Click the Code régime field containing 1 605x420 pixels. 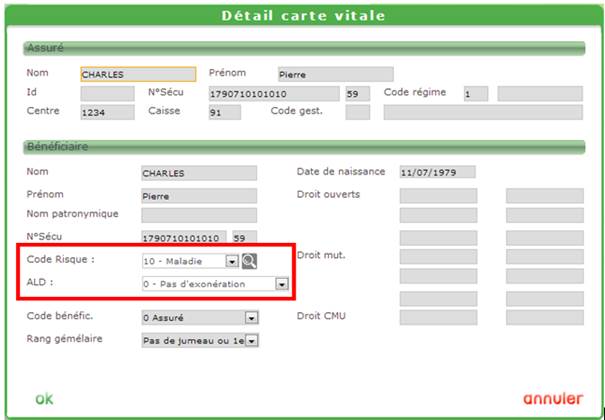click(476, 94)
